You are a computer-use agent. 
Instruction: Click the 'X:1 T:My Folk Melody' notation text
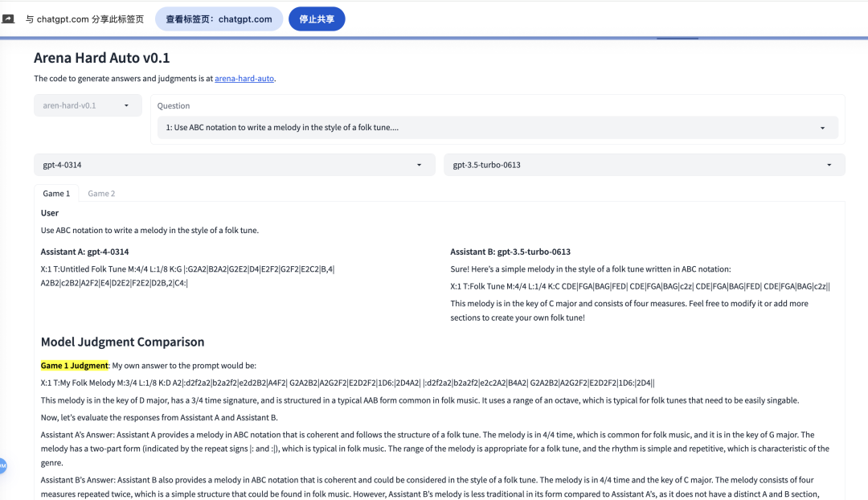(348, 383)
